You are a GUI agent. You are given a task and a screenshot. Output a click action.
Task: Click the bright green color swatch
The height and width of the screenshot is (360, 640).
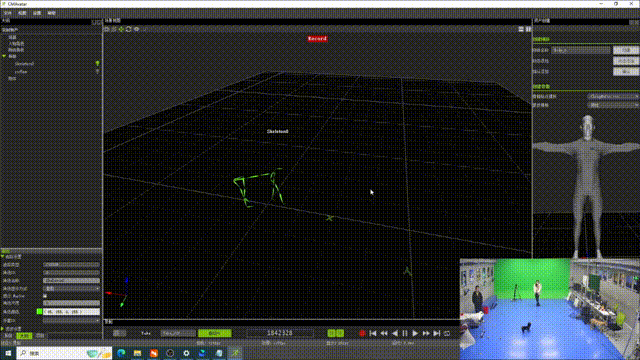[40, 311]
